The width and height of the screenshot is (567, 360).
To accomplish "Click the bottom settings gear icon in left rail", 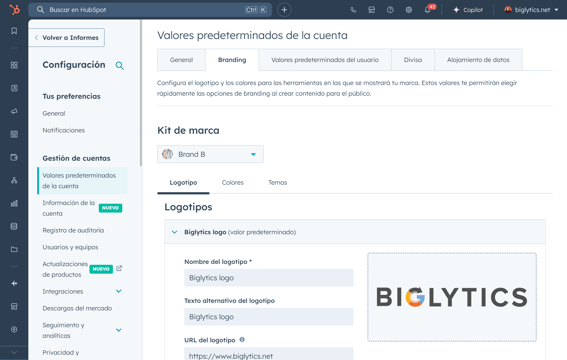I will pos(14,330).
